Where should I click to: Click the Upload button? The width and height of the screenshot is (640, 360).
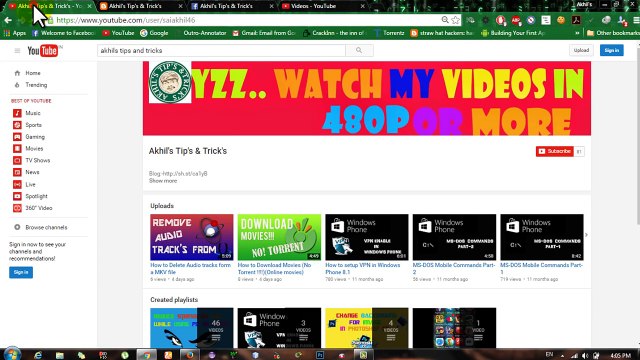[x=581, y=50]
